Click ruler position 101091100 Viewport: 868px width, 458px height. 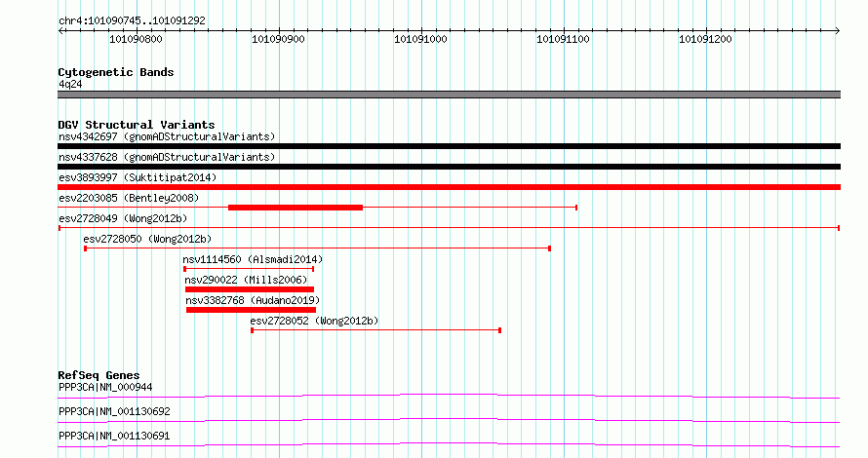tap(563, 39)
